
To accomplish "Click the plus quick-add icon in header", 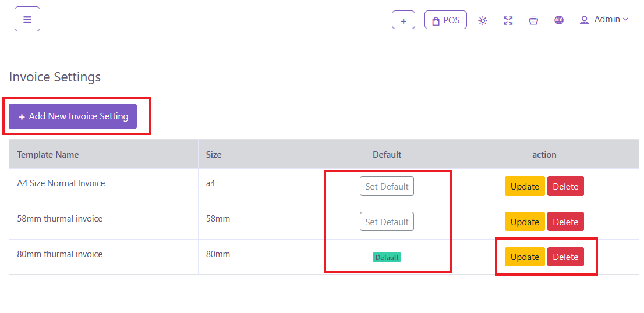I will (403, 20).
